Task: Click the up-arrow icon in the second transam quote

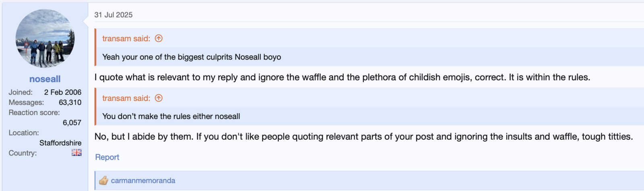Action: pos(159,98)
